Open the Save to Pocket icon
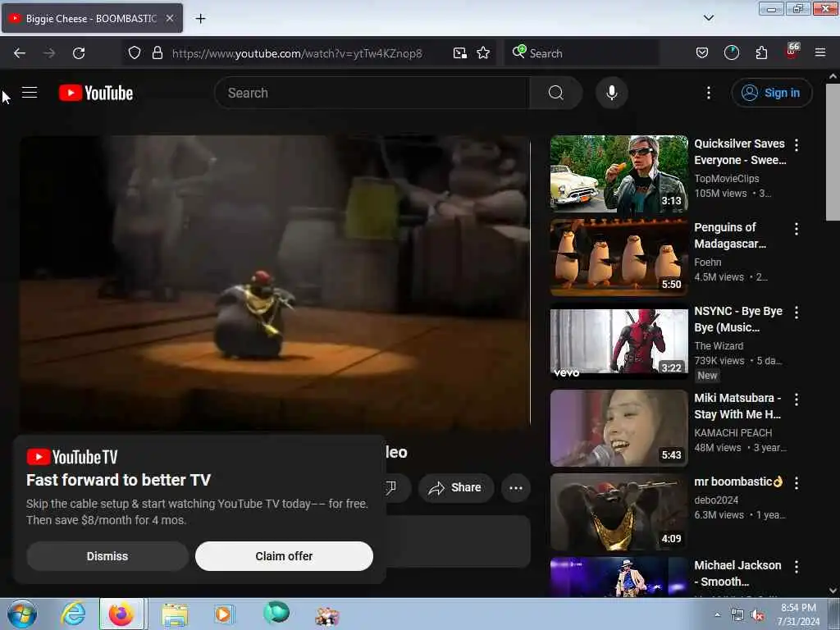 (x=702, y=52)
